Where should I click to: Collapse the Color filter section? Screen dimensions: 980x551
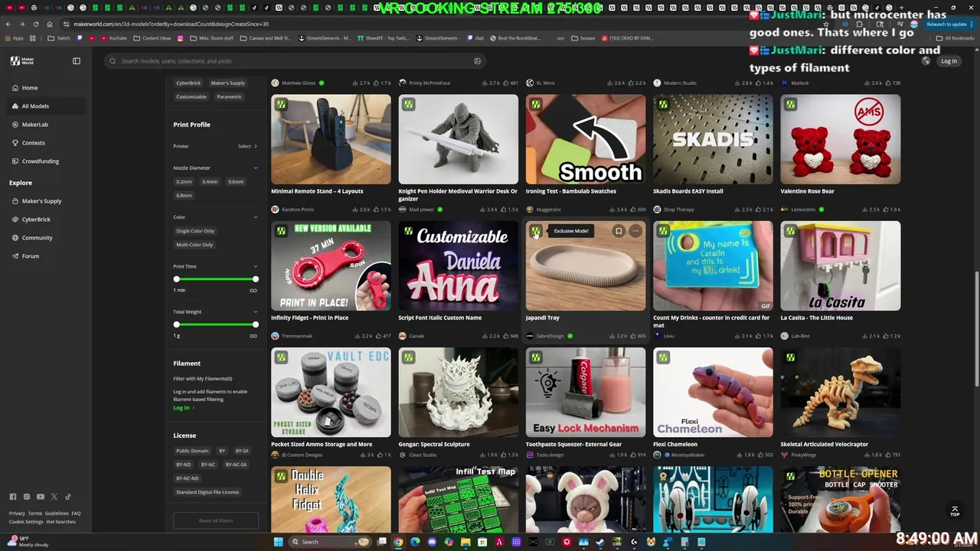(256, 217)
